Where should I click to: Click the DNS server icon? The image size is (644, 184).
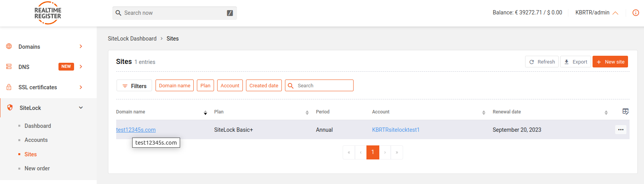point(9,67)
